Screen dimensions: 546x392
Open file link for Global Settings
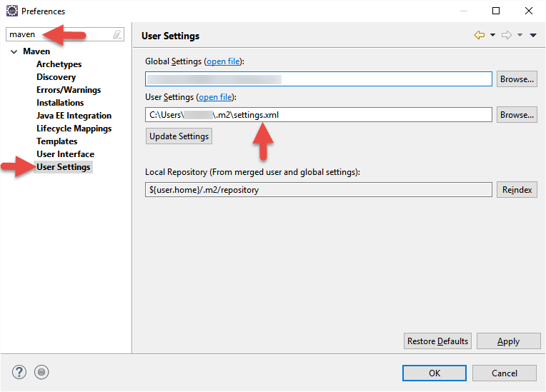click(223, 61)
